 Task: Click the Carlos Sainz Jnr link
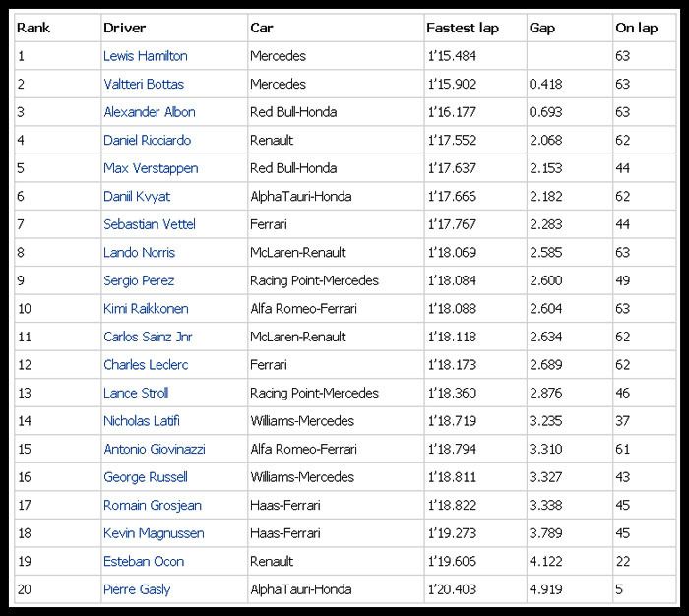(x=148, y=337)
